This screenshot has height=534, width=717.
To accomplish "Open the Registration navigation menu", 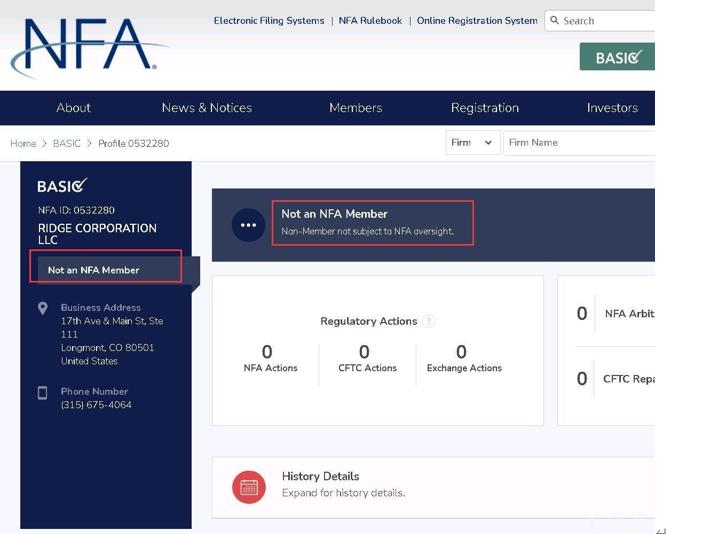I will pyautogui.click(x=485, y=108).
